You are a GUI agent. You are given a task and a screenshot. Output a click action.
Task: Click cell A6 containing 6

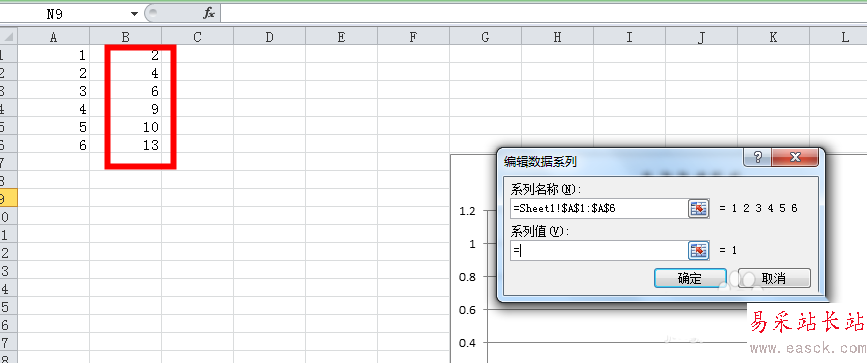pos(54,144)
